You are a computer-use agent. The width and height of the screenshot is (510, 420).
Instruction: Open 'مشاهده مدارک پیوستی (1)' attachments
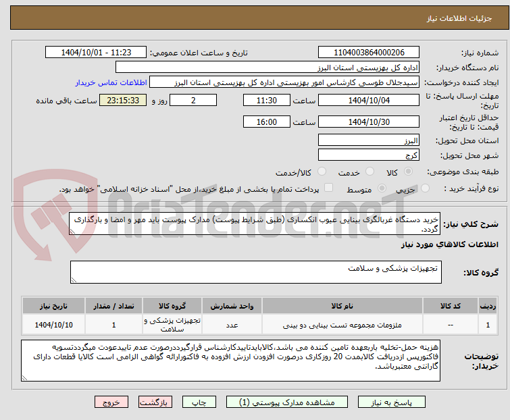287,402
